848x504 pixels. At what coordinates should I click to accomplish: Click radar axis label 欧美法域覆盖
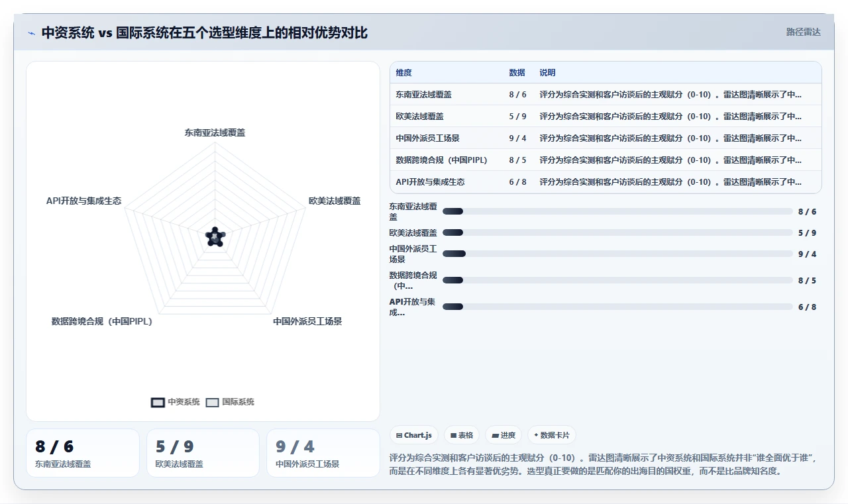(335, 201)
